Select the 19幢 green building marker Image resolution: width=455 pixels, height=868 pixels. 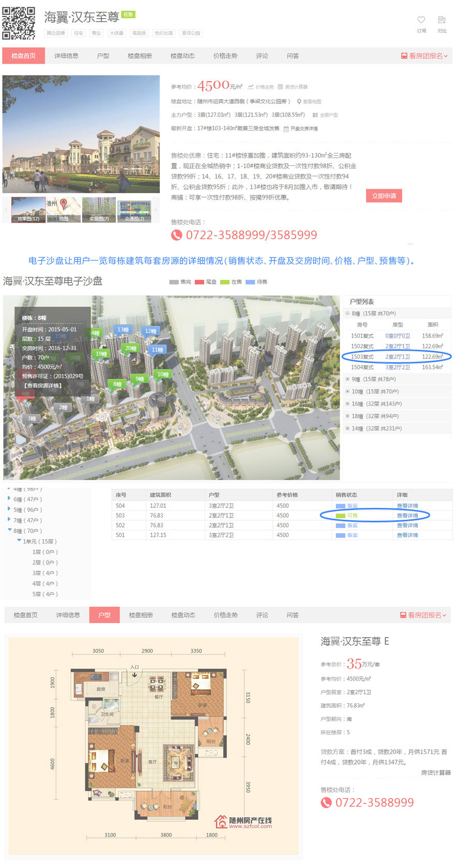(101, 354)
